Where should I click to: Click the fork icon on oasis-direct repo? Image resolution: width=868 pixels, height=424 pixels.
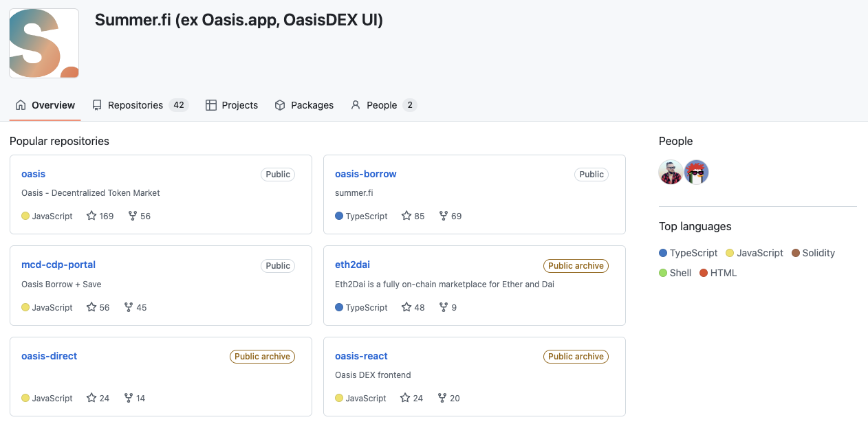point(129,398)
